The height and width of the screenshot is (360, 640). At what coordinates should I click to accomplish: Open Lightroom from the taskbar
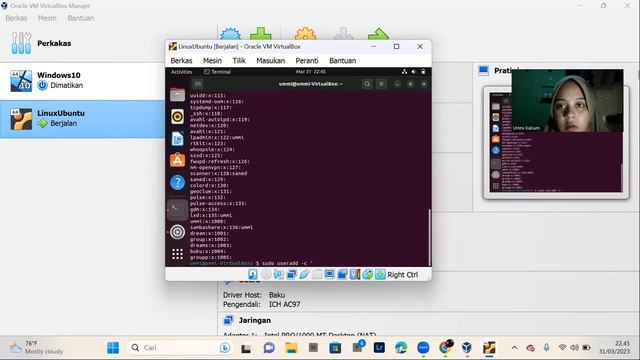tap(379, 348)
